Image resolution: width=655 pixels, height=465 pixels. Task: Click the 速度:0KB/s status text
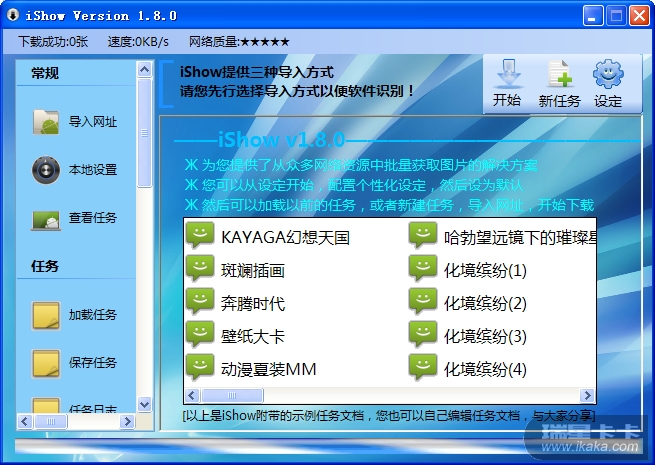click(x=138, y=41)
